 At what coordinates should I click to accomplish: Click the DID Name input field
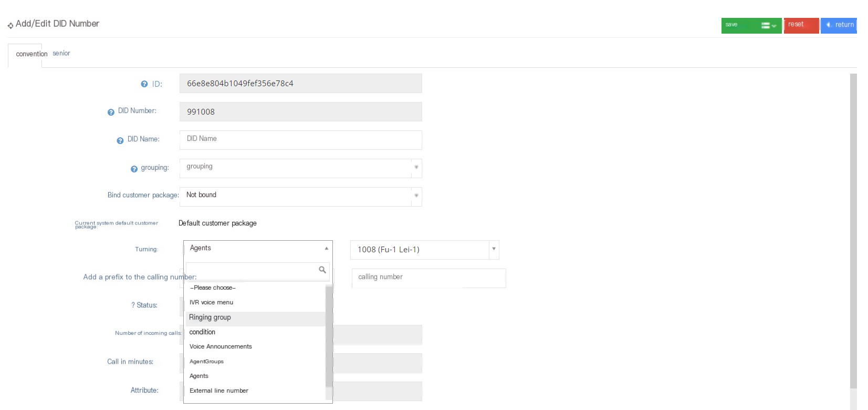pos(300,140)
